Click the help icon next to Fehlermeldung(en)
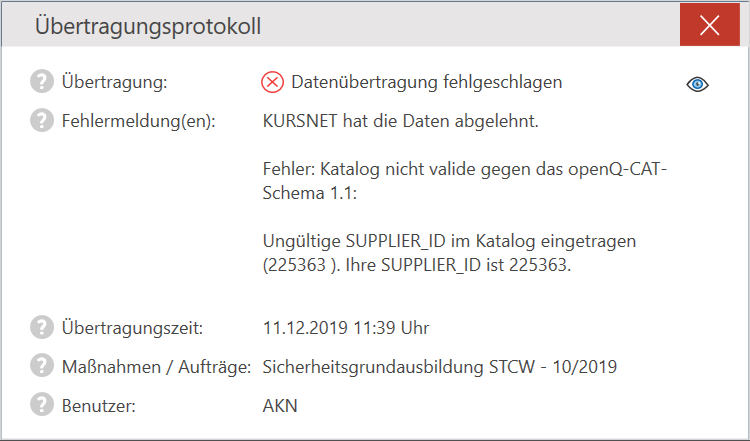 point(42,121)
